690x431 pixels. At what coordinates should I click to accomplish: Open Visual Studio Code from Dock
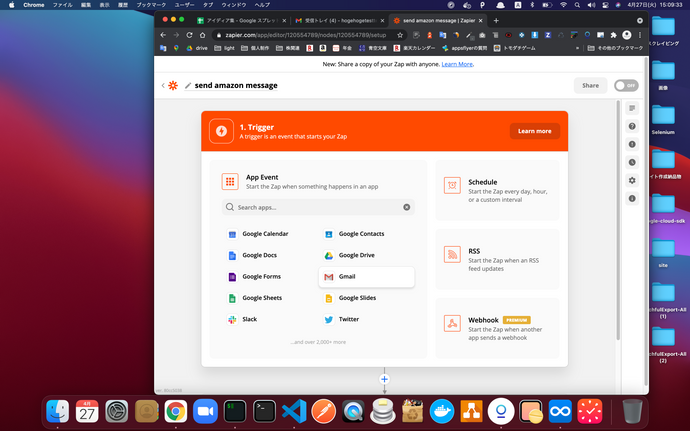click(294, 411)
